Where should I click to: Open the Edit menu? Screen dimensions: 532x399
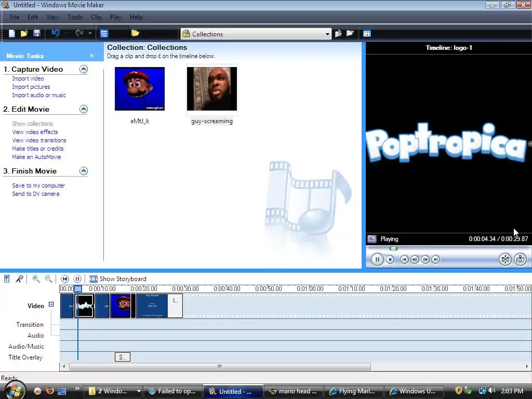pyautogui.click(x=33, y=17)
